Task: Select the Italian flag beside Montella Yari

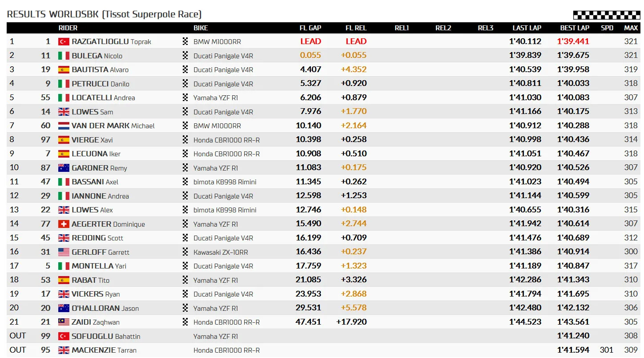Action: click(x=64, y=266)
